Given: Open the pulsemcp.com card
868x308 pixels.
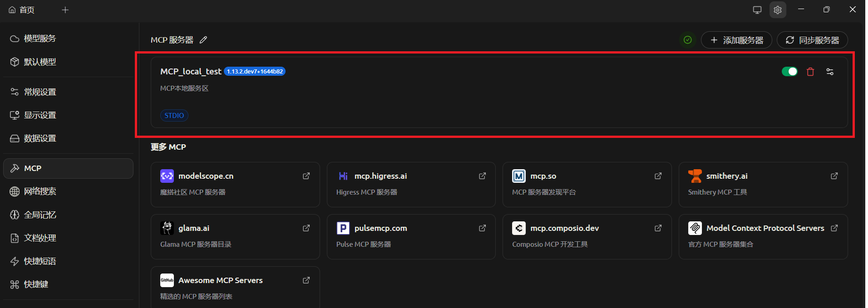Looking at the screenshot, I should coord(411,237).
